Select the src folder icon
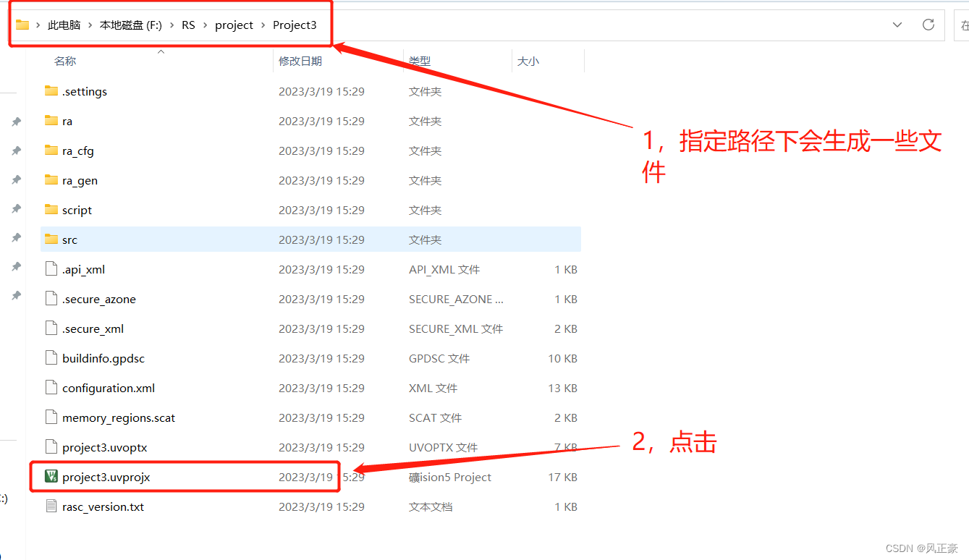The height and width of the screenshot is (560, 969). coord(51,239)
